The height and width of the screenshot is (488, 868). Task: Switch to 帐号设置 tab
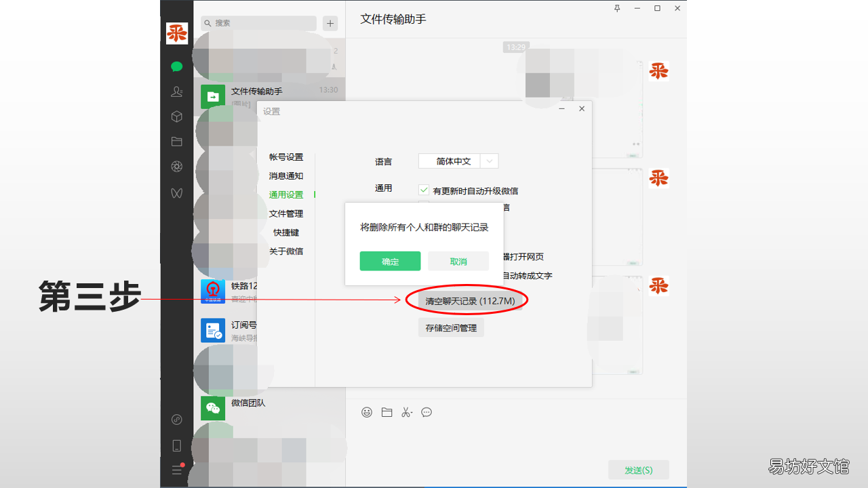pyautogui.click(x=286, y=157)
